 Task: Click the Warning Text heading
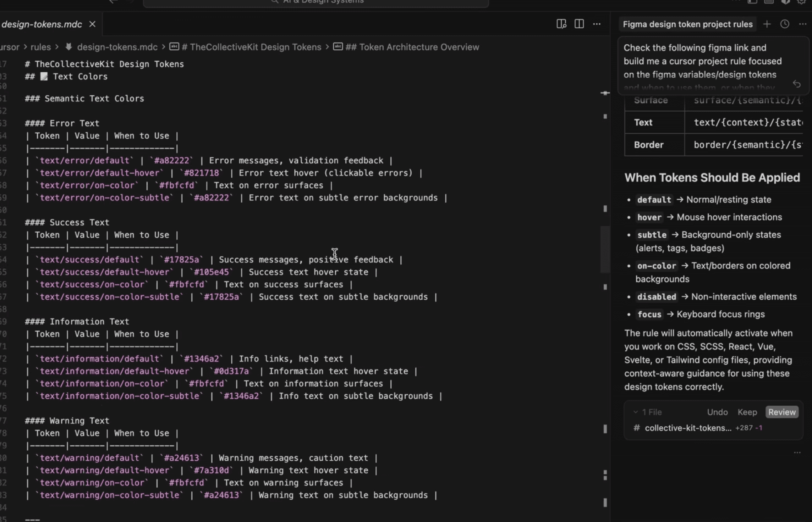67,421
